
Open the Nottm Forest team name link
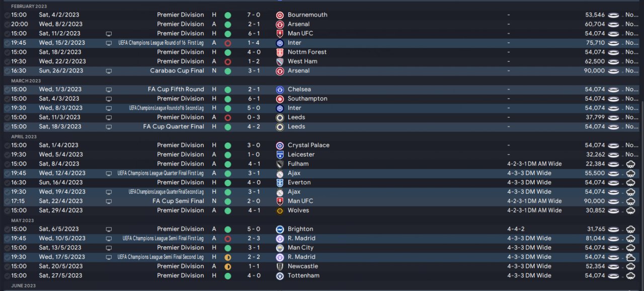click(x=307, y=52)
